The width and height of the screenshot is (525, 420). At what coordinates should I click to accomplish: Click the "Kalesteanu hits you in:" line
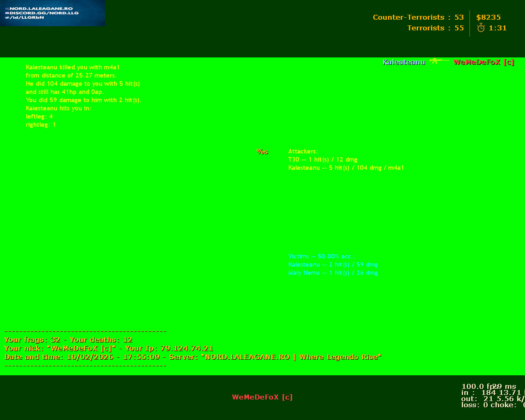tap(59, 108)
